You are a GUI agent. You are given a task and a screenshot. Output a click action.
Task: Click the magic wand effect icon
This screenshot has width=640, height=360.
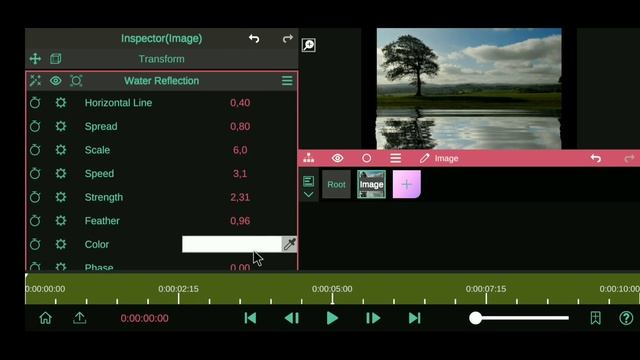pos(35,81)
